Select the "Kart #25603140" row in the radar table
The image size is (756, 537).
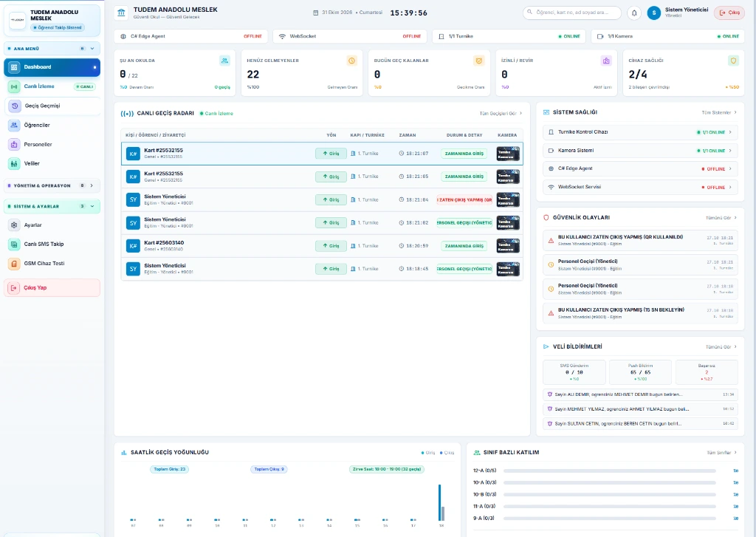(322, 246)
